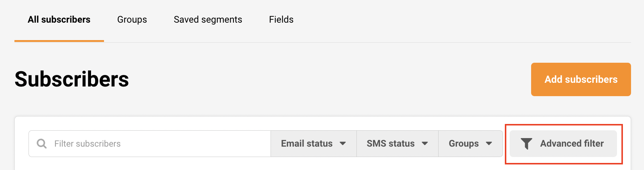The width and height of the screenshot is (644, 170).
Task: Click the Advanced filter label text
Action: [572, 144]
